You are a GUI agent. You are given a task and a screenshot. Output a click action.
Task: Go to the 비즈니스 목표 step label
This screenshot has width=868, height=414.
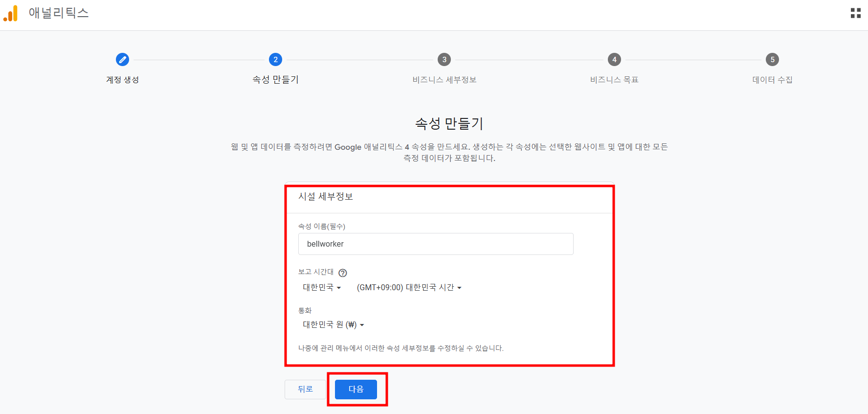pyautogui.click(x=614, y=80)
